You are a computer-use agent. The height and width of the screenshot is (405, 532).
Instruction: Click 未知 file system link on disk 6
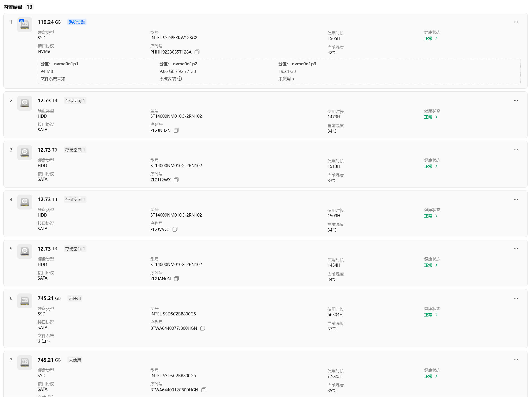pyautogui.click(x=44, y=341)
